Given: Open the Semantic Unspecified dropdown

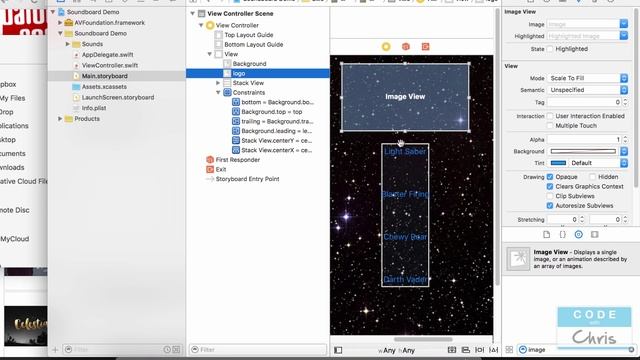Looking at the screenshot, I should (x=587, y=90).
